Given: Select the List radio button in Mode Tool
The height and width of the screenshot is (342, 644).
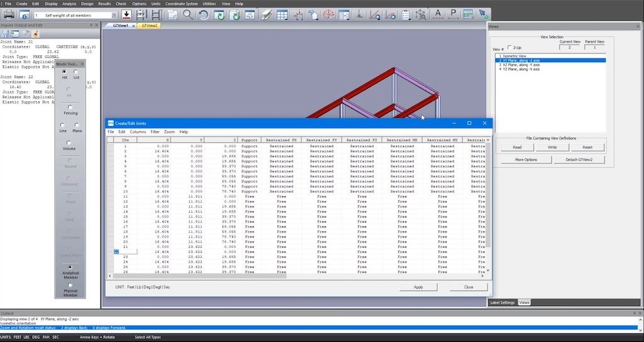Looking at the screenshot, I should [x=76, y=72].
